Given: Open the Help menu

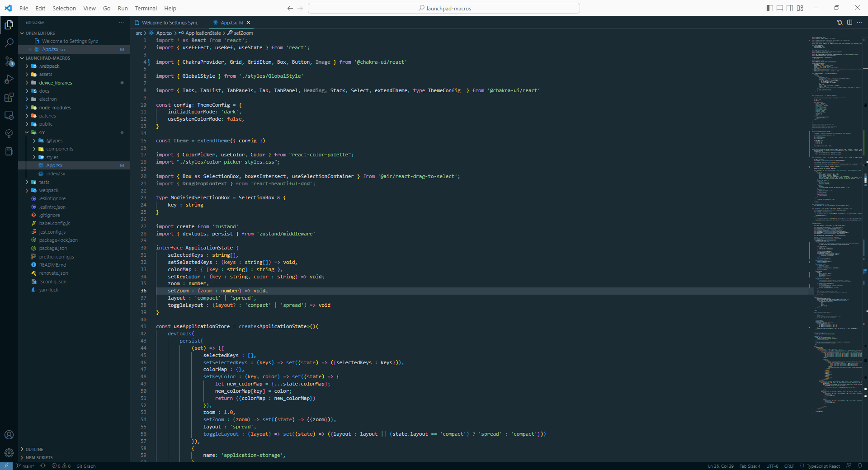Looking at the screenshot, I should [170, 8].
